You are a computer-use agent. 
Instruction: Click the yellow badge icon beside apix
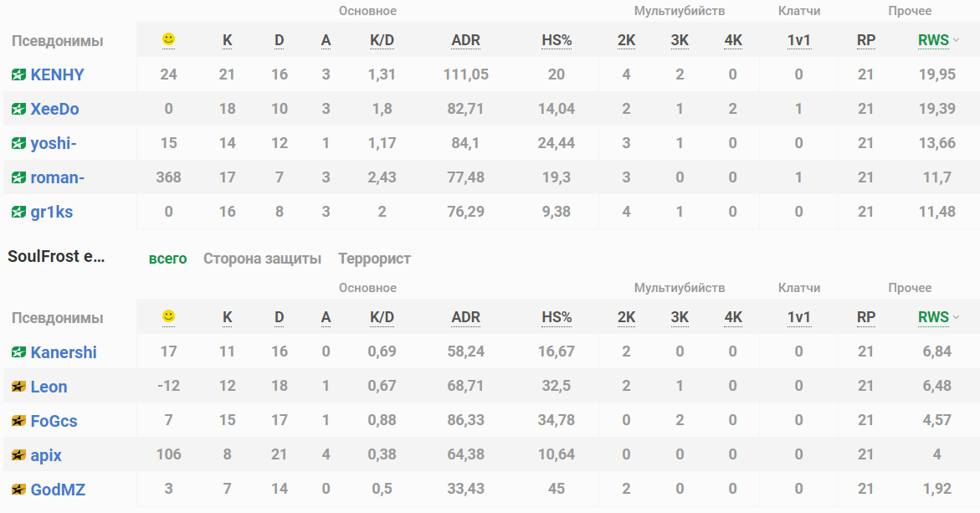point(18,456)
